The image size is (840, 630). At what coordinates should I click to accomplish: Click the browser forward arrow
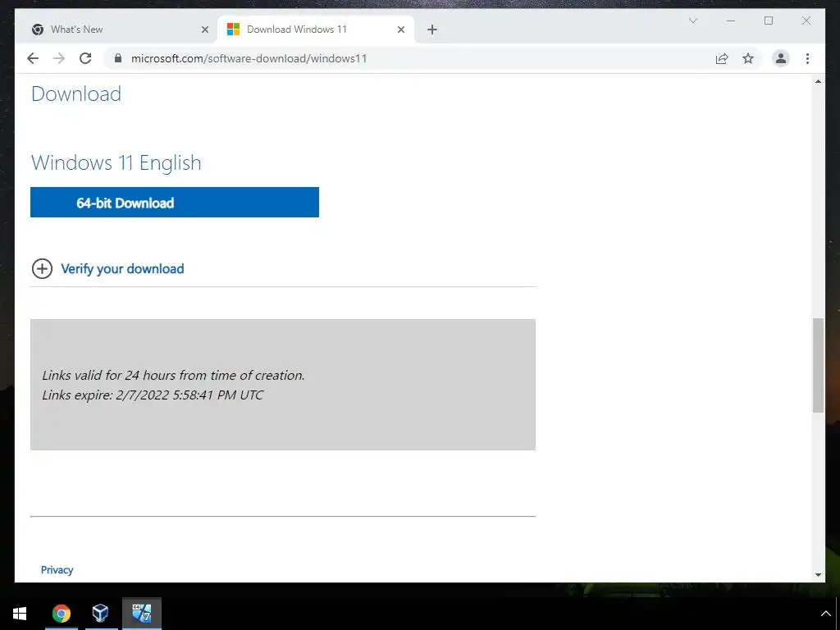coord(59,58)
